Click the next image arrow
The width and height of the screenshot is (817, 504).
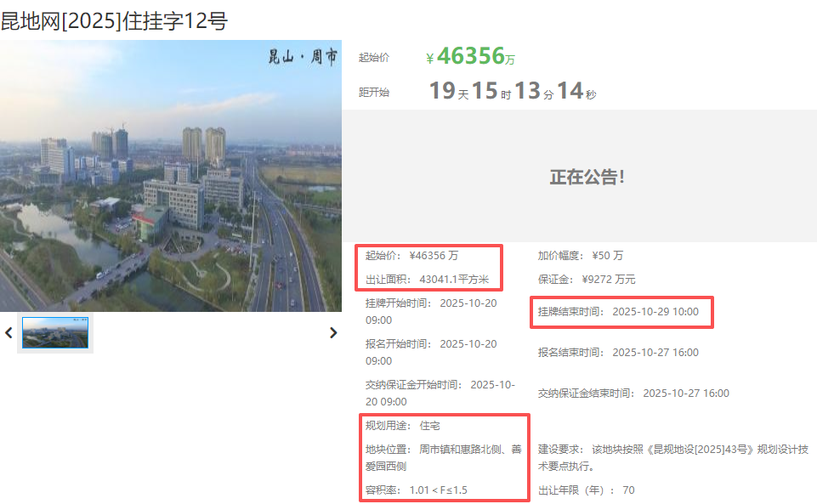(333, 333)
